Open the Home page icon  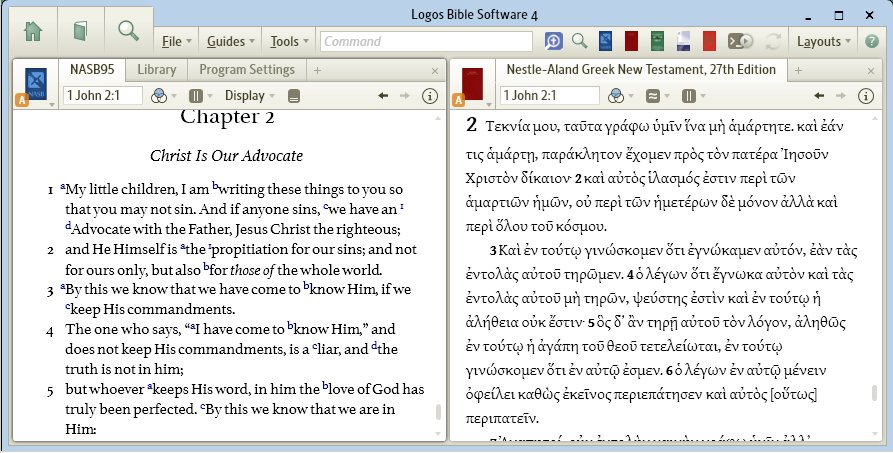coord(33,31)
